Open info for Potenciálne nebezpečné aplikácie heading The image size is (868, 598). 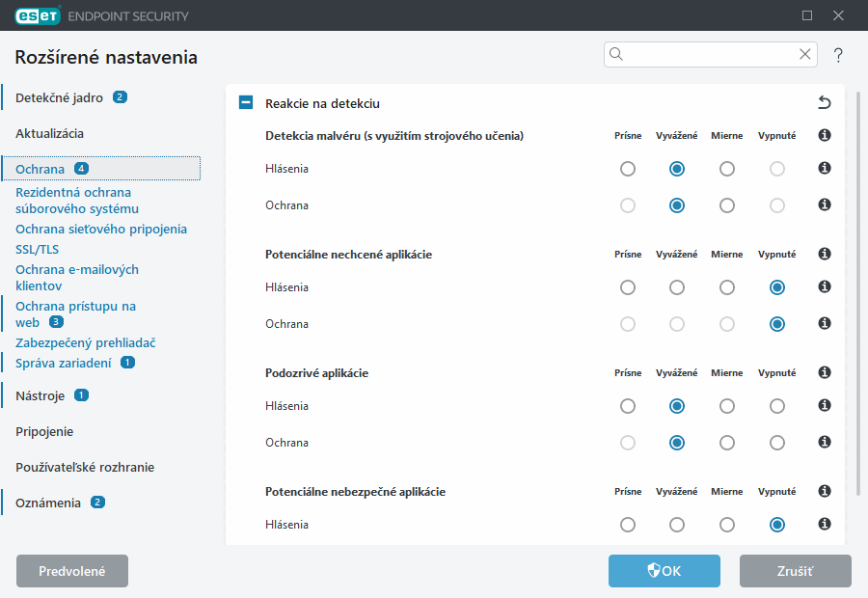825,491
